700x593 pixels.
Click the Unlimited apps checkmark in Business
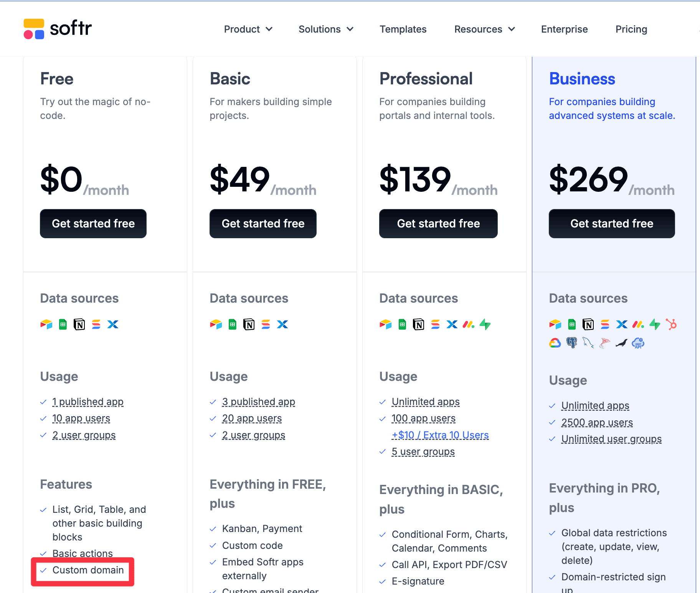(595, 405)
